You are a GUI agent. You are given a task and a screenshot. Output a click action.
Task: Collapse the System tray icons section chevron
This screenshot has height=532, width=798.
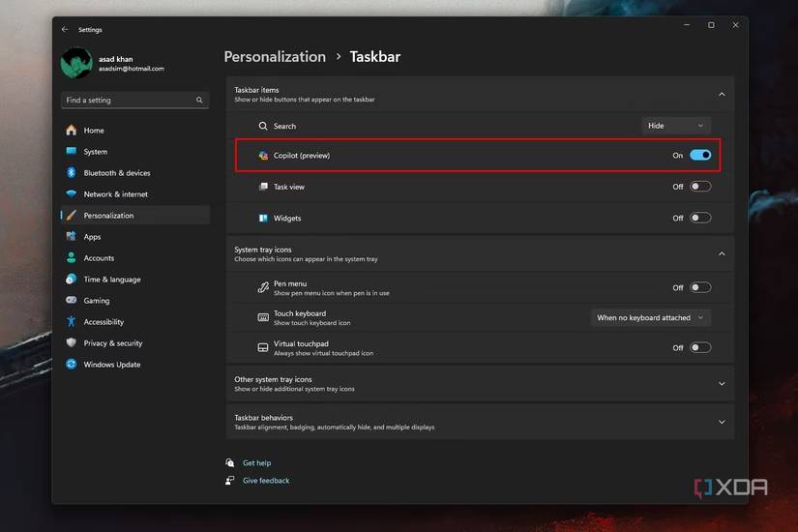(722, 253)
